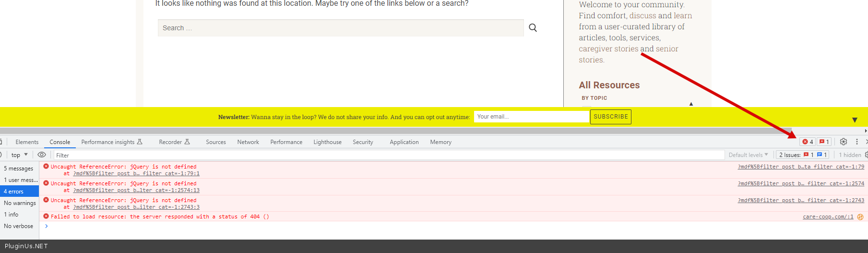Open DevTools three-dot customize menu
This screenshot has width=868, height=253.
click(x=856, y=142)
